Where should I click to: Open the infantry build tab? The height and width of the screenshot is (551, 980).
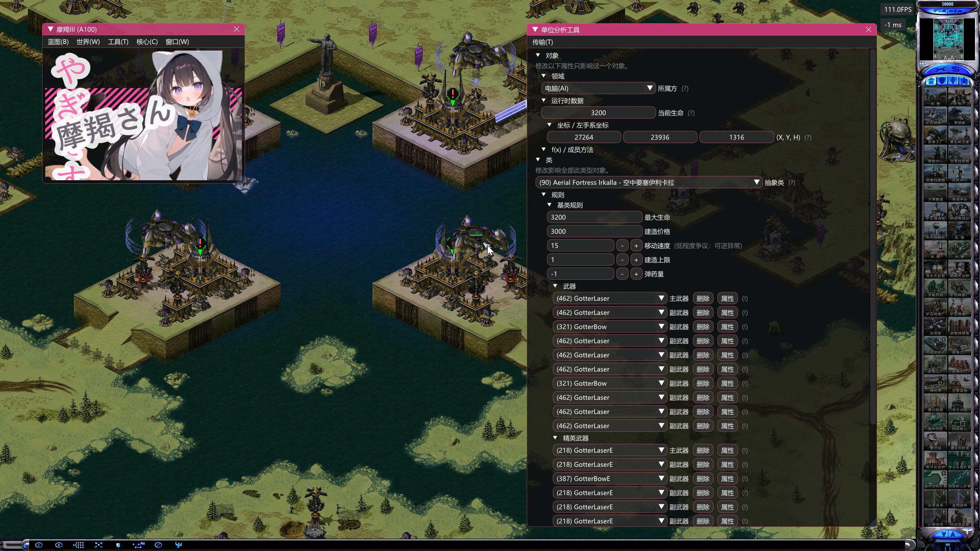click(x=953, y=81)
